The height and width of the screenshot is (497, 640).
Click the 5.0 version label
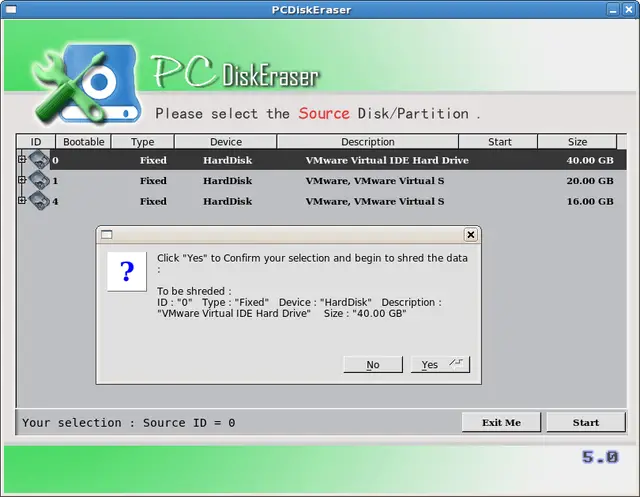(600, 457)
